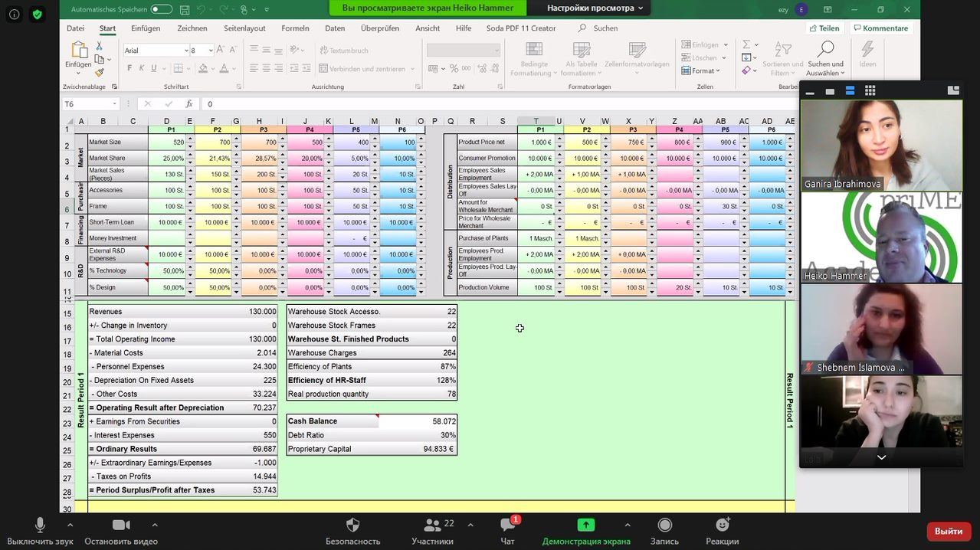
Task: Click the Format Painter brush icon
Action: [99, 72]
